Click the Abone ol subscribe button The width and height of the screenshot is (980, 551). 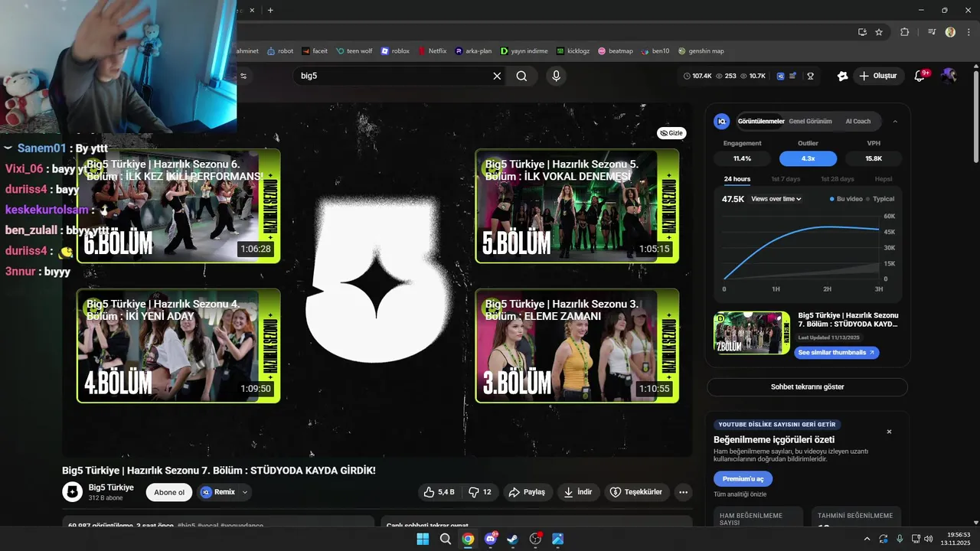click(169, 492)
